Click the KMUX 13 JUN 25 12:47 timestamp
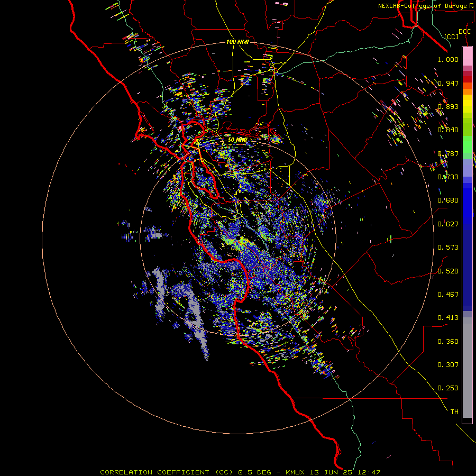 click(x=333, y=472)
